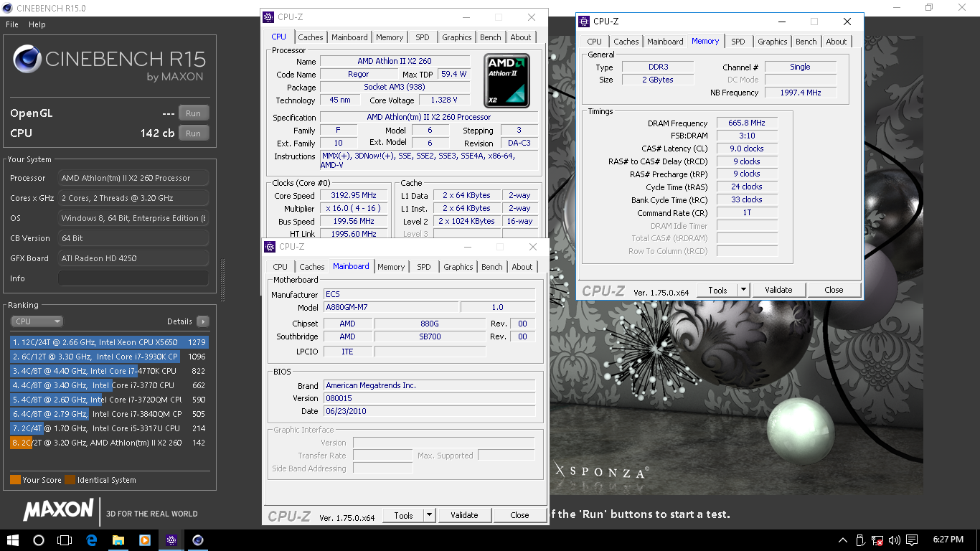Open Tools dropdown arrow in Mainboard window
980x551 pixels.
[429, 515]
